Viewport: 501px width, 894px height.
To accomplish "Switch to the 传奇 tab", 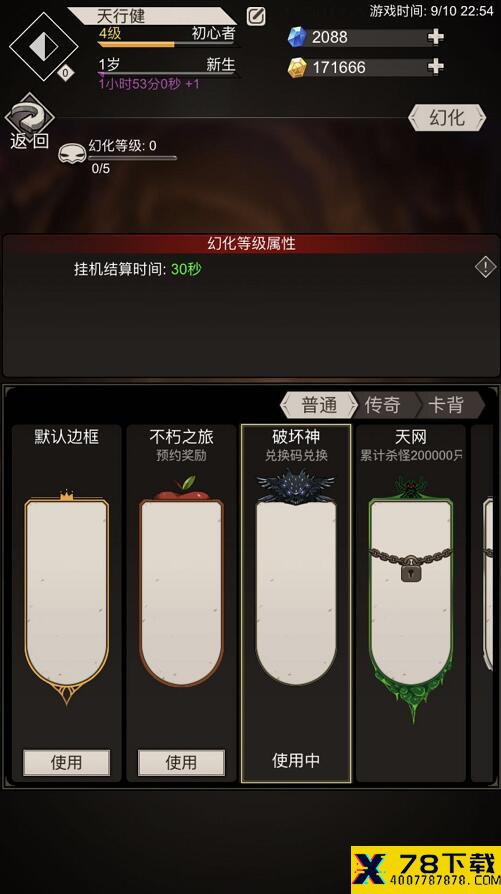I will 383,405.
